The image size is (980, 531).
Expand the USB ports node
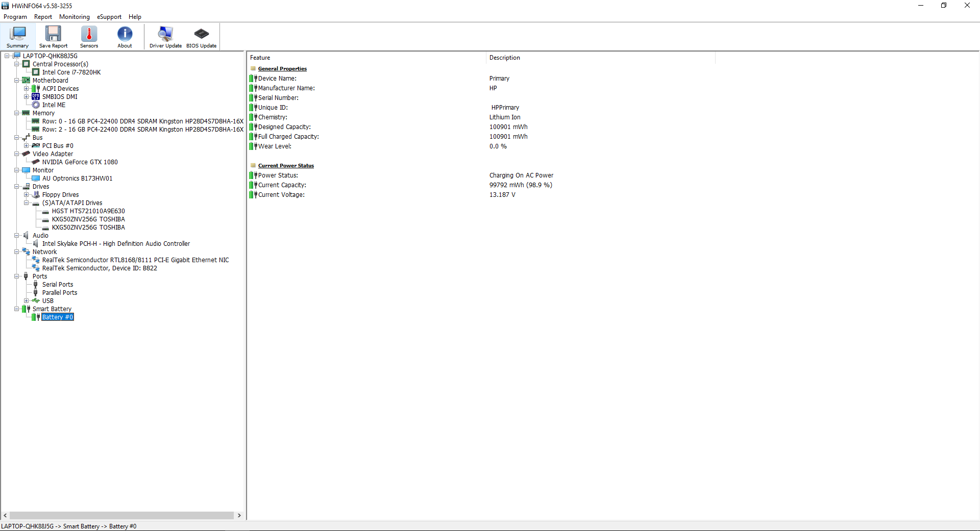click(x=27, y=301)
